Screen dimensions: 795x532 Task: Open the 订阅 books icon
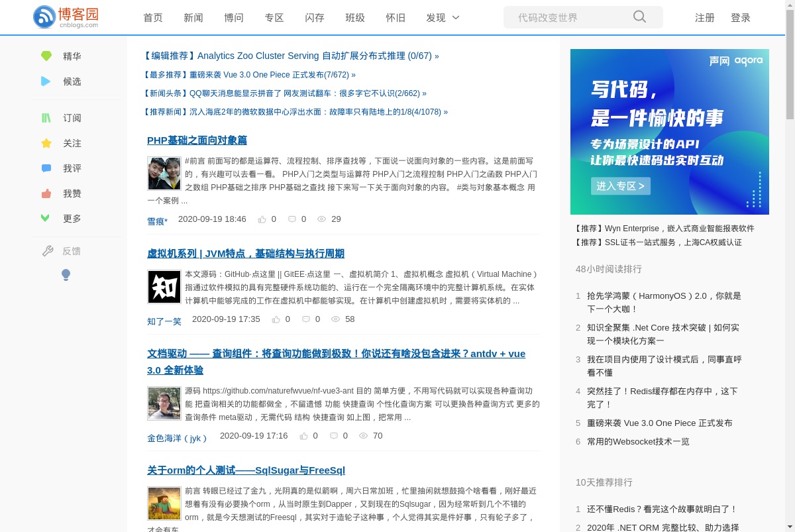tap(46, 118)
